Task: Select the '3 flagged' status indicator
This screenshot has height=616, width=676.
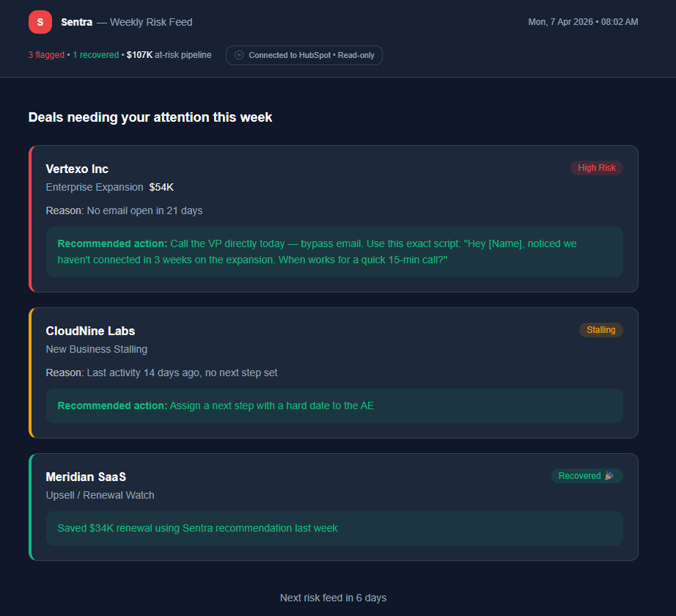Action: 46,55
